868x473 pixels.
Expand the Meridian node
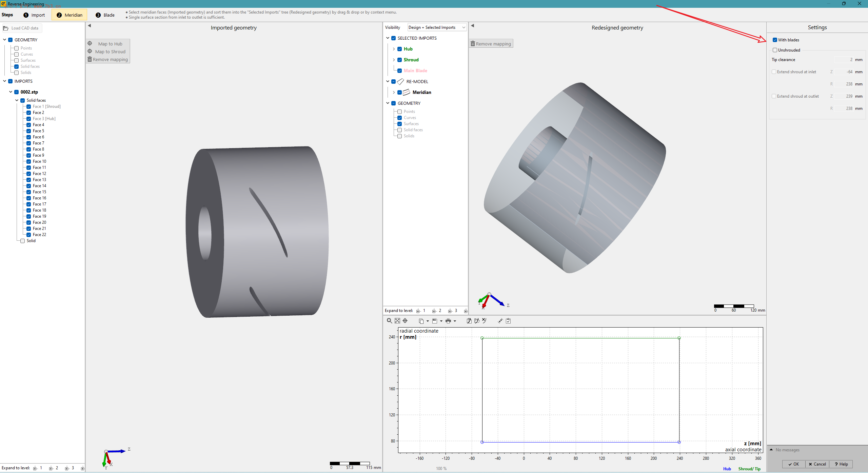pyautogui.click(x=394, y=93)
